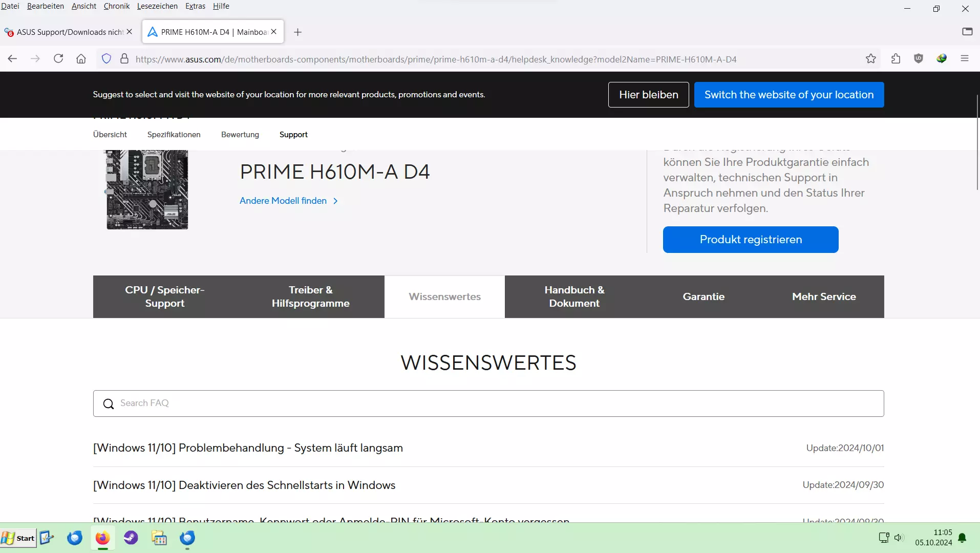980x553 pixels.
Task: Open the Bearbeiten menu
Action: click(x=46, y=6)
